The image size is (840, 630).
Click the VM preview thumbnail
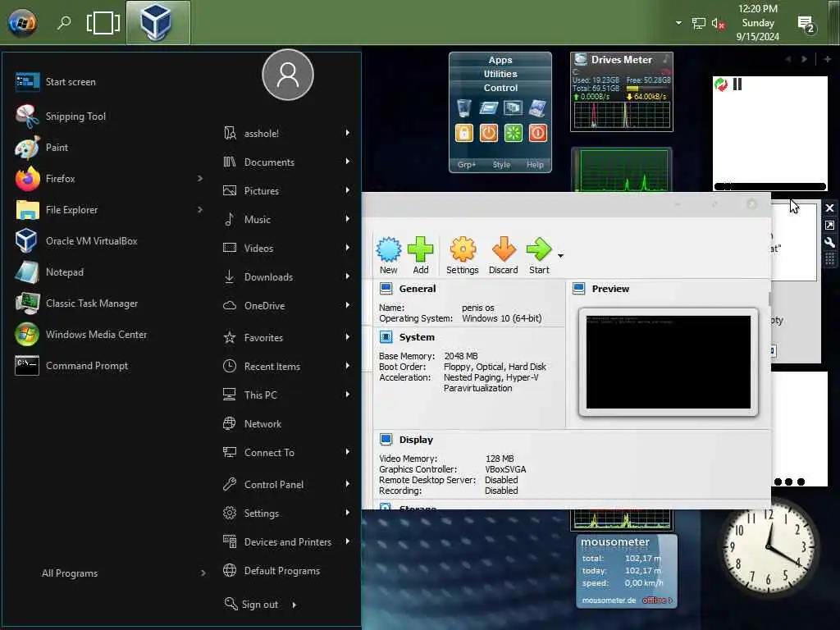click(668, 362)
